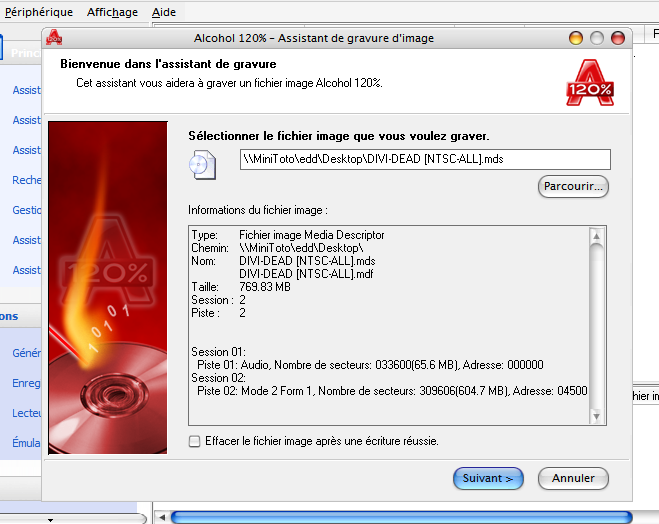Click the info box vertical scrollbar track
Screen dimensions: 659x524
pos(597,330)
